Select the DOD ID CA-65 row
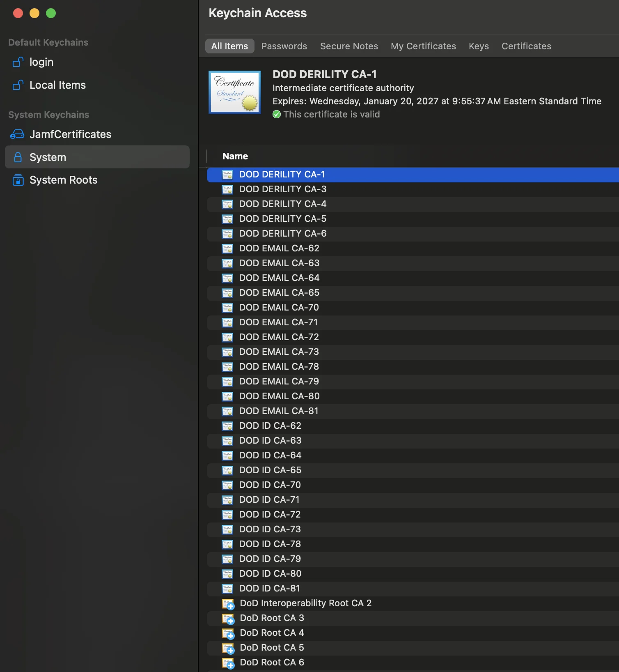 pyautogui.click(x=413, y=470)
